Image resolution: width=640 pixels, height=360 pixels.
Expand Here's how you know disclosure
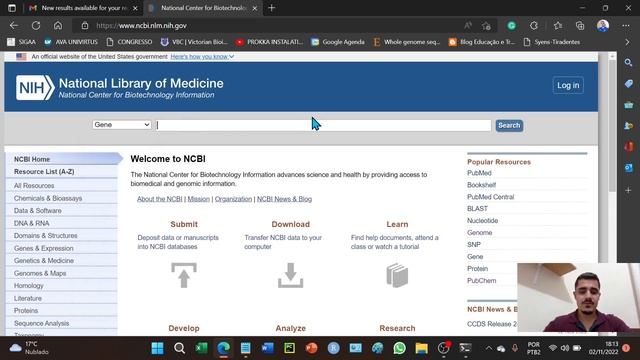click(x=202, y=56)
